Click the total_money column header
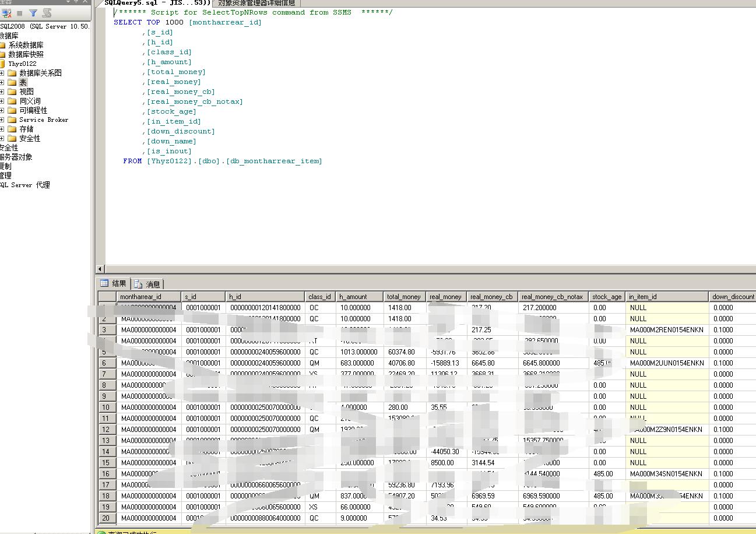 coord(405,297)
